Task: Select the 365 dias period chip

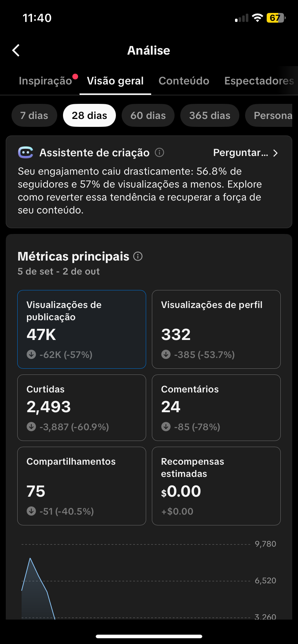Action: pos(209,115)
